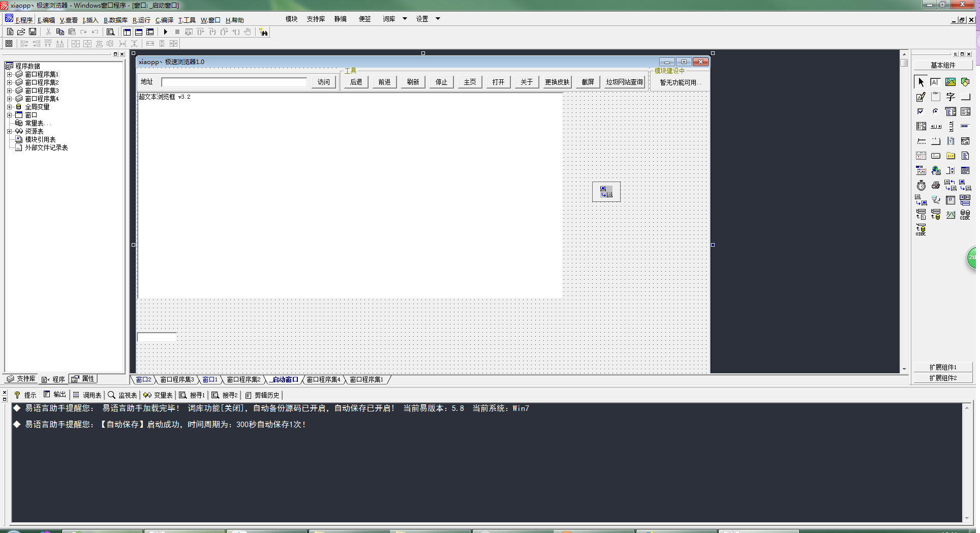This screenshot has width=980, height=533.
Task: Select the DIR directory box component icon
Action: 951,156
